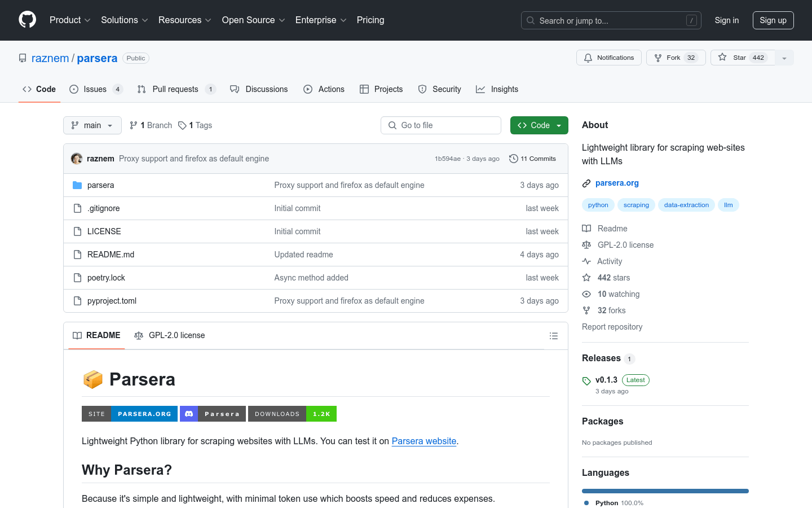Image resolution: width=812 pixels, height=508 pixels.
Task: Open the Readme link in About sidebar
Action: pyautogui.click(x=605, y=229)
